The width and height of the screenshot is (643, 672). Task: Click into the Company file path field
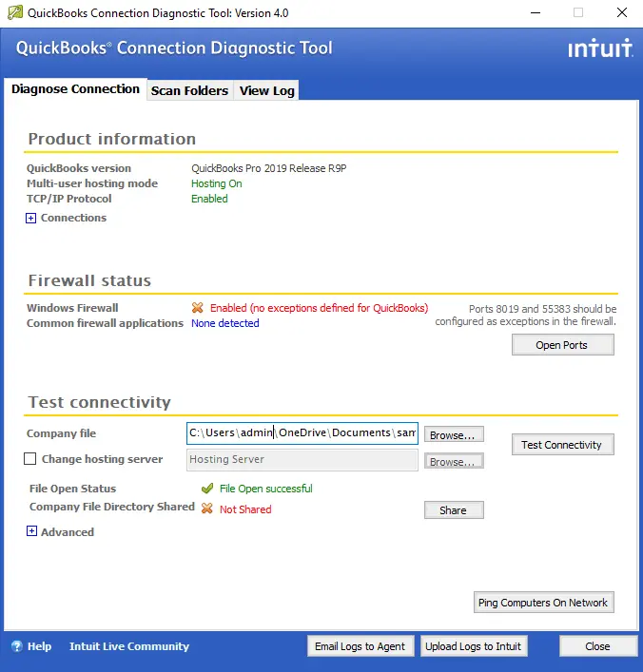click(302, 432)
